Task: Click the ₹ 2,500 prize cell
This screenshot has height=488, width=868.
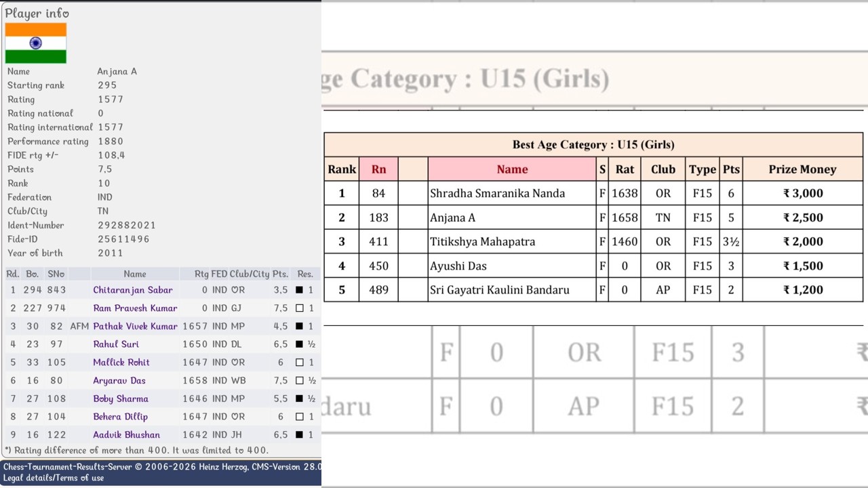Action: coord(803,218)
